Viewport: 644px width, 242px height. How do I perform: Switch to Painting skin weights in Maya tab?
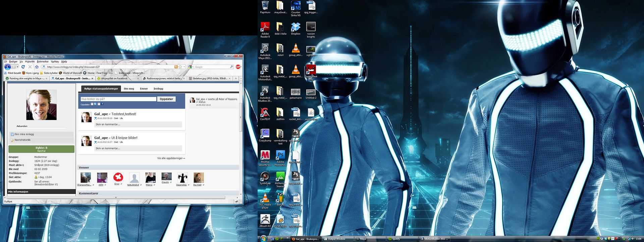pyautogui.click(x=26, y=78)
